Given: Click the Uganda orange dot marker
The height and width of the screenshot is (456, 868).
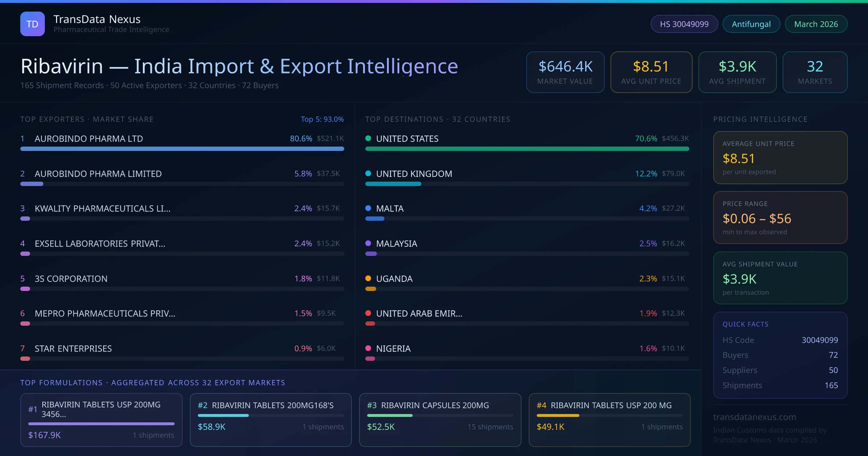Looking at the screenshot, I should pyautogui.click(x=368, y=278).
